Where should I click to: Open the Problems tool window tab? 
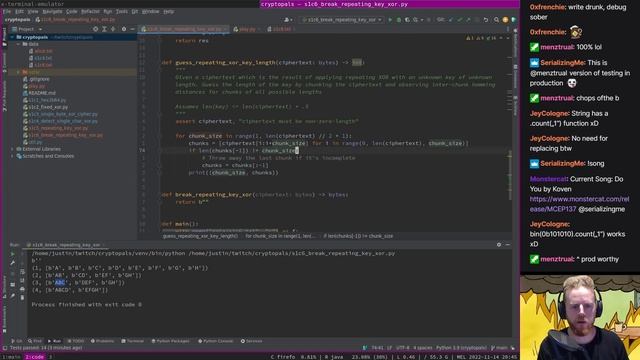tap(103, 341)
